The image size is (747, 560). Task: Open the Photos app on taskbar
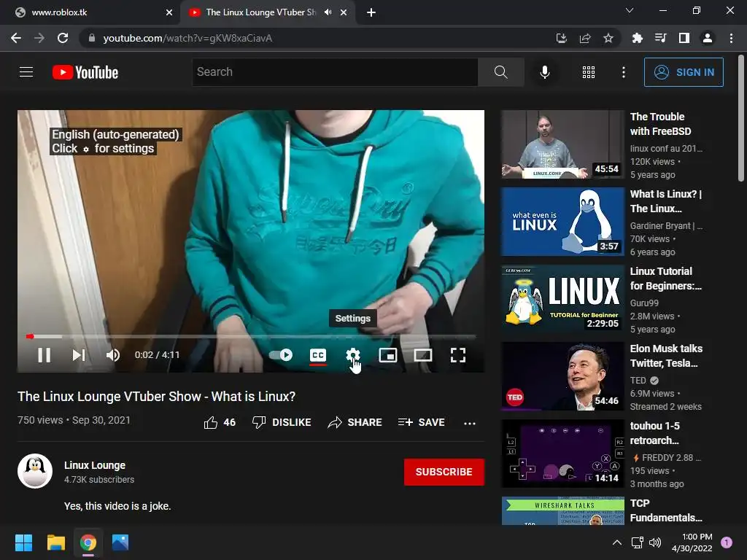(120, 542)
